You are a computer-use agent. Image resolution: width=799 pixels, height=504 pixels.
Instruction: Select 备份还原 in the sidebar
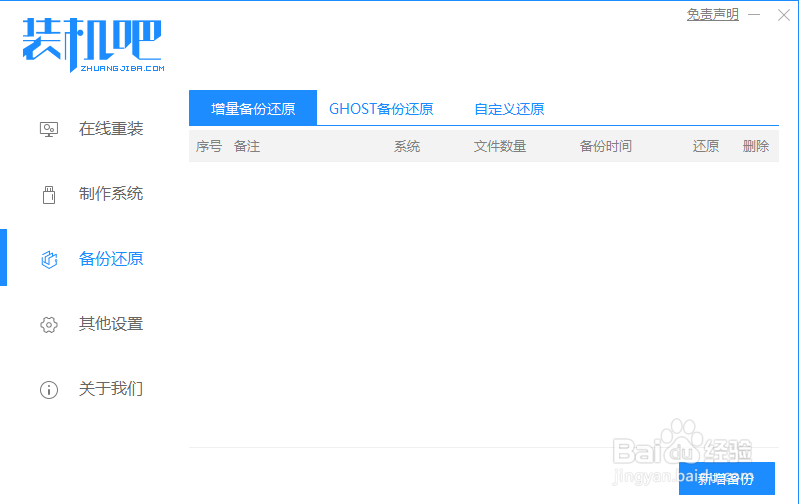click(x=111, y=259)
